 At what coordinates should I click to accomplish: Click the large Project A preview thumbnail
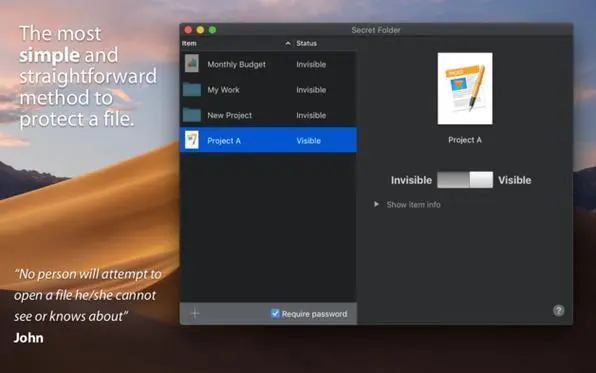465,88
